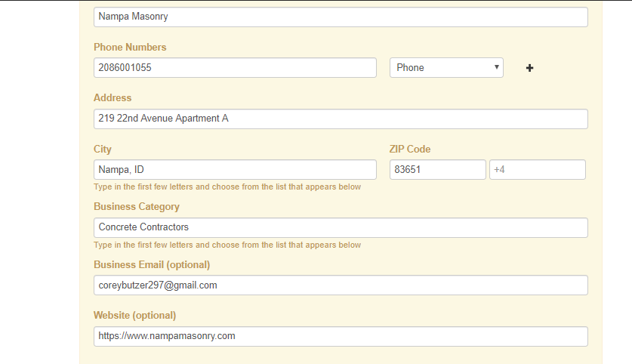Click the Phone Numbers label
This screenshot has height=364, width=632.
[x=130, y=47]
